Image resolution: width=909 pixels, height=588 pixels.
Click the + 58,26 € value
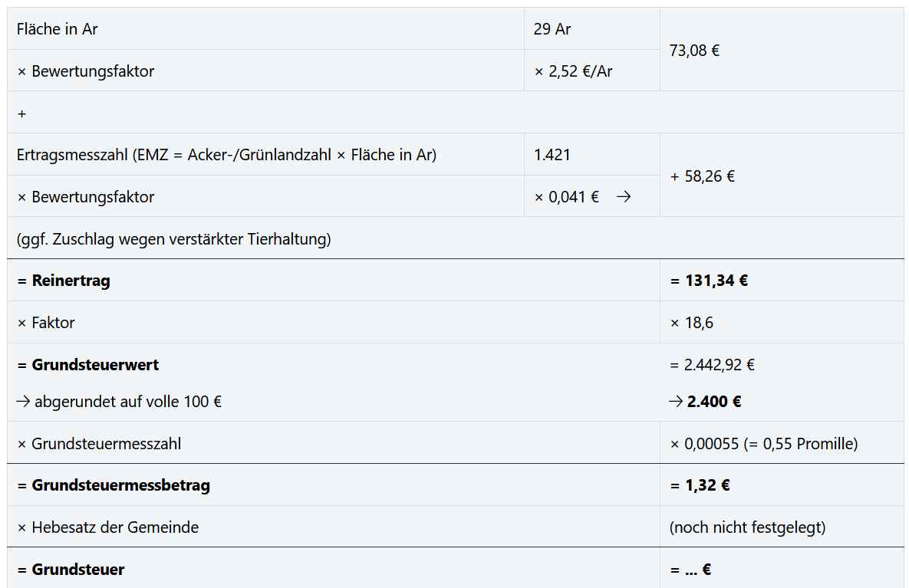coord(703,176)
